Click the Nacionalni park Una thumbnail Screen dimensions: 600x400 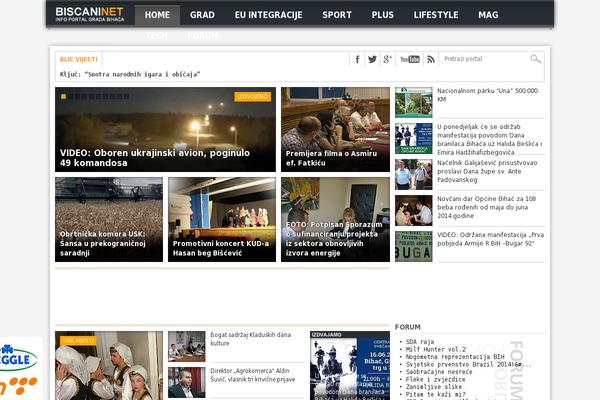point(414,102)
